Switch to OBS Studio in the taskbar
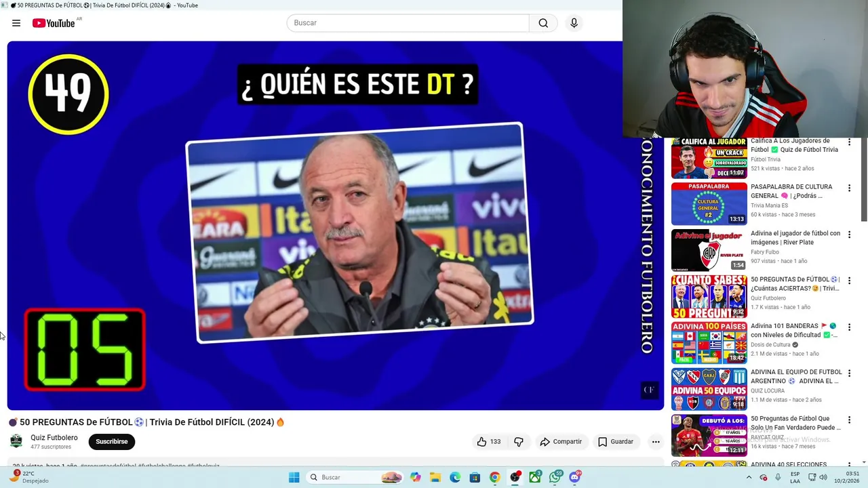868x488 pixels. [515, 477]
